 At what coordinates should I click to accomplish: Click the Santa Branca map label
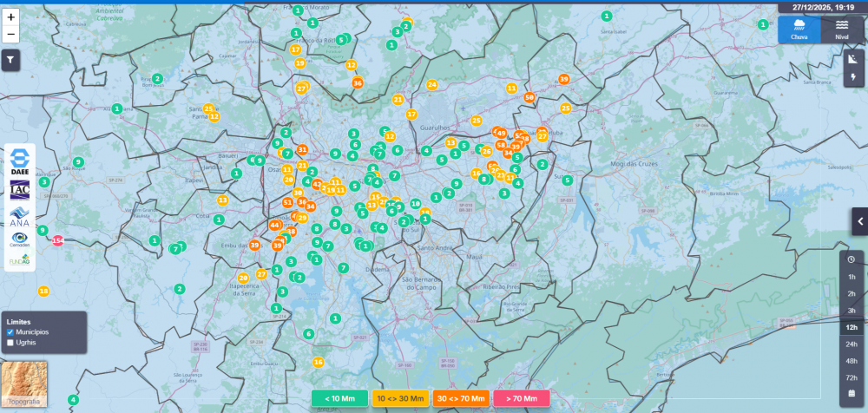[818, 83]
